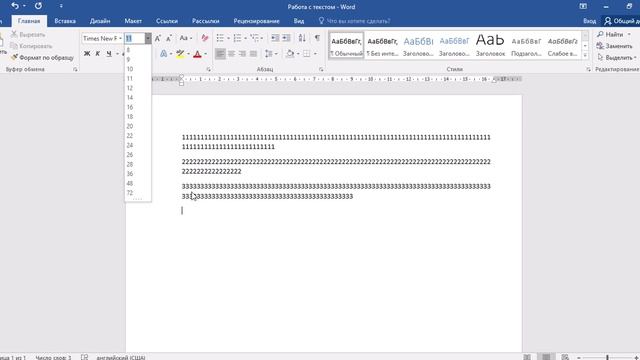
Task: Choose font size 24 from list
Action: [x=138, y=145]
